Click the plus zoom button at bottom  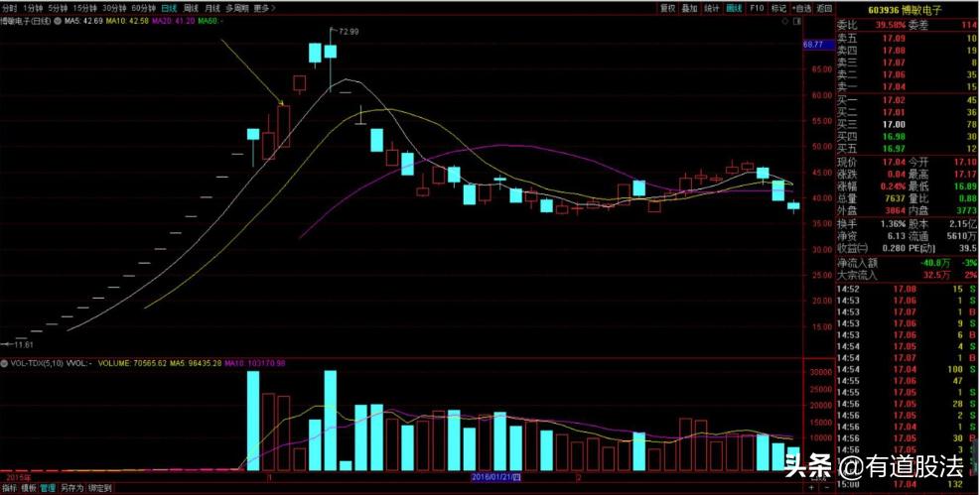click(x=810, y=487)
